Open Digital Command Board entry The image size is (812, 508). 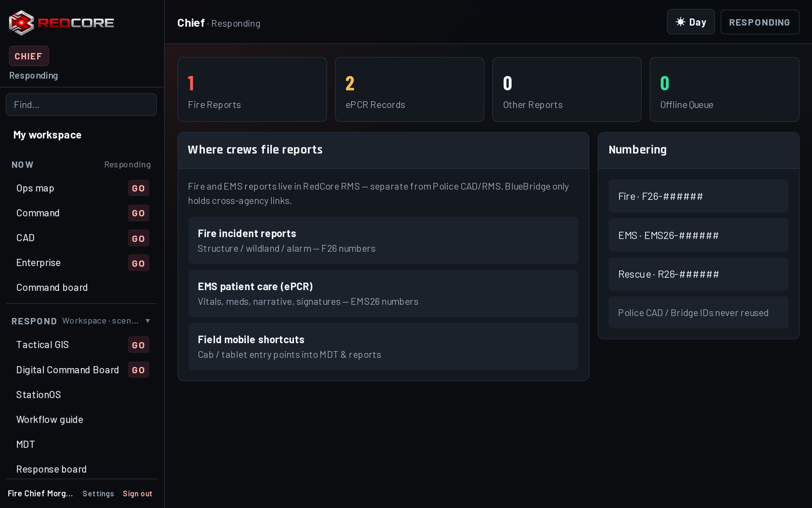[x=68, y=370]
